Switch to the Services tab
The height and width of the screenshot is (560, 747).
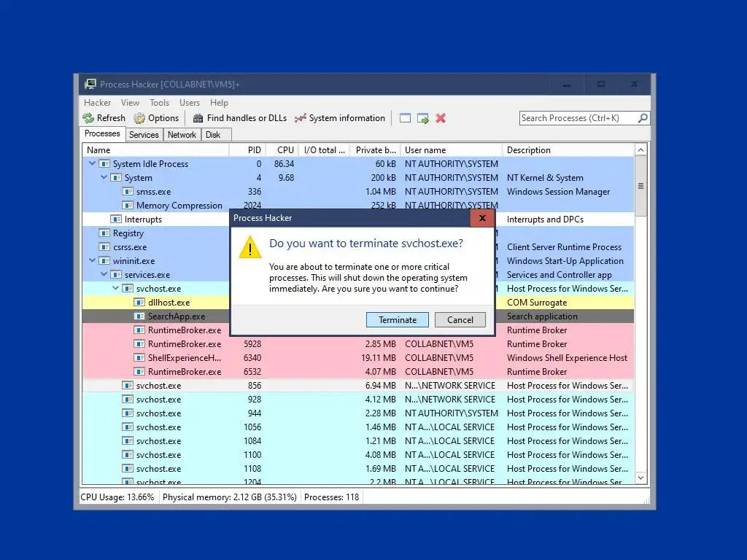pyautogui.click(x=144, y=135)
